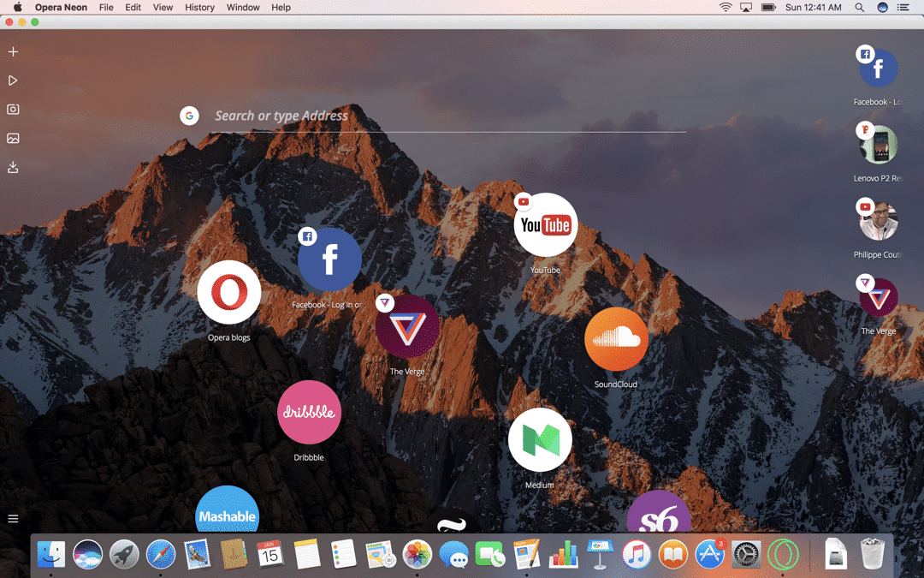Open Calendar showing 15 in the Dock

(x=269, y=554)
